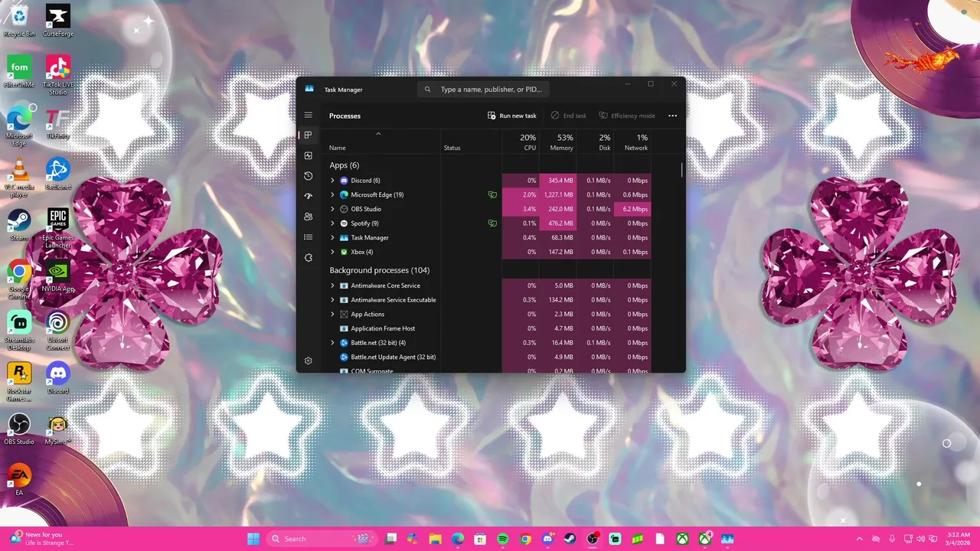Screen dimensions: 980x551
Task: Expand the App Actions process row
Action: pos(332,314)
